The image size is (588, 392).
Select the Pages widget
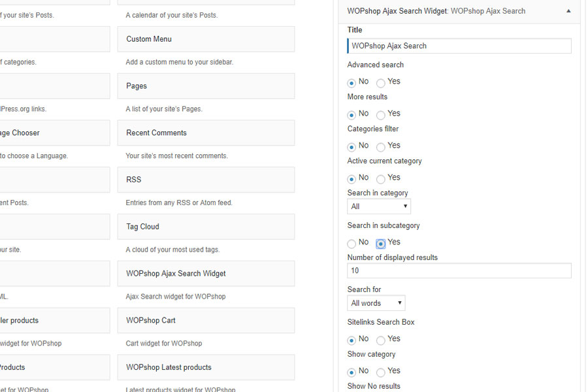click(x=206, y=86)
